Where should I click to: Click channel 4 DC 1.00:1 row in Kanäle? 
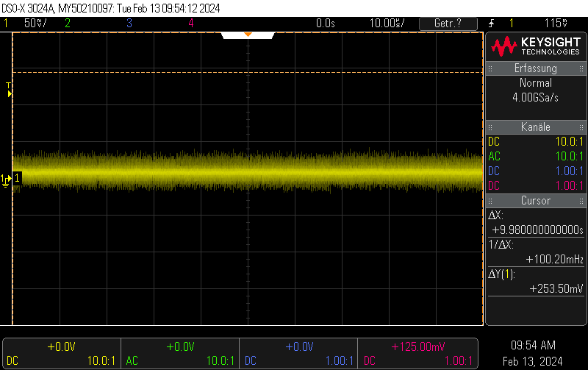pyautogui.click(x=536, y=186)
